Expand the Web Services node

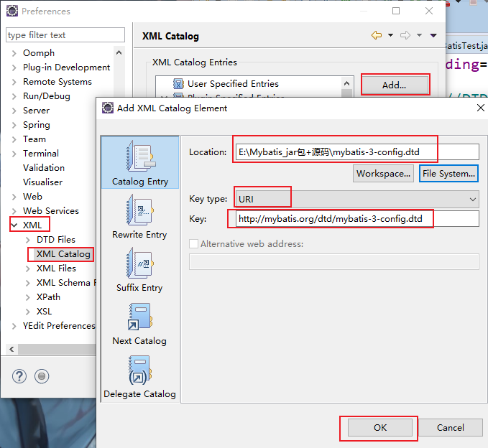coord(14,211)
